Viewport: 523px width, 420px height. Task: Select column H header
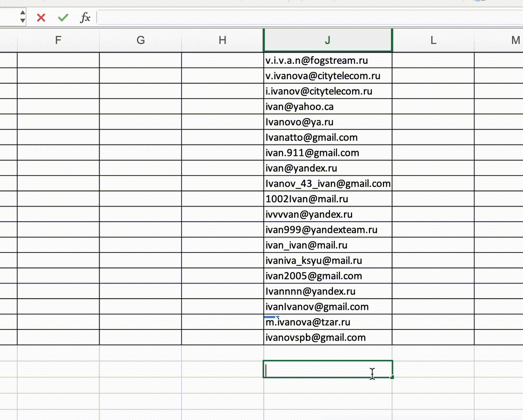point(223,40)
